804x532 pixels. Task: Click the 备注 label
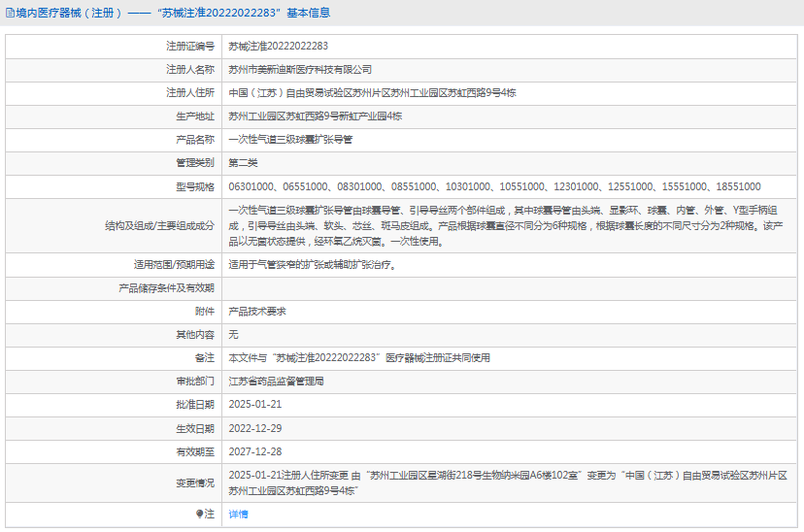205,358
